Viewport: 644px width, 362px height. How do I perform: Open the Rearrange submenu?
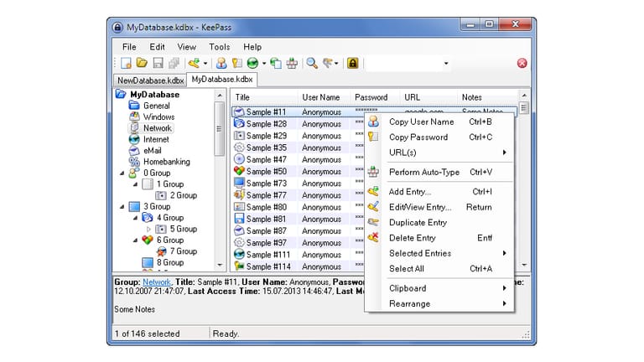tap(439, 303)
